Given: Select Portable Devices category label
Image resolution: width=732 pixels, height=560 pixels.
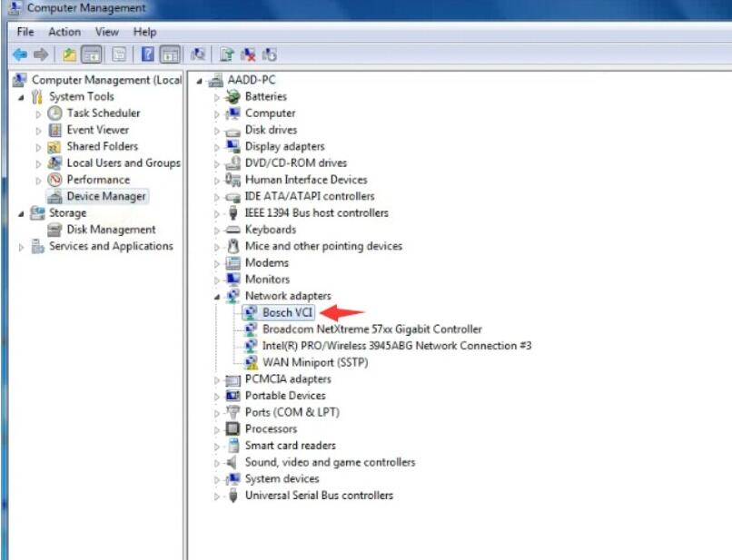Looking at the screenshot, I should pos(285,396).
